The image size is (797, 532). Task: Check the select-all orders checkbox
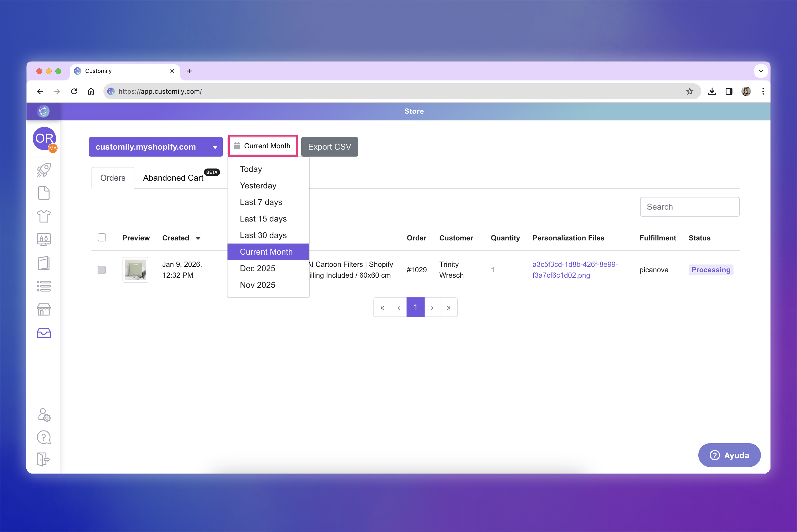coord(102,238)
